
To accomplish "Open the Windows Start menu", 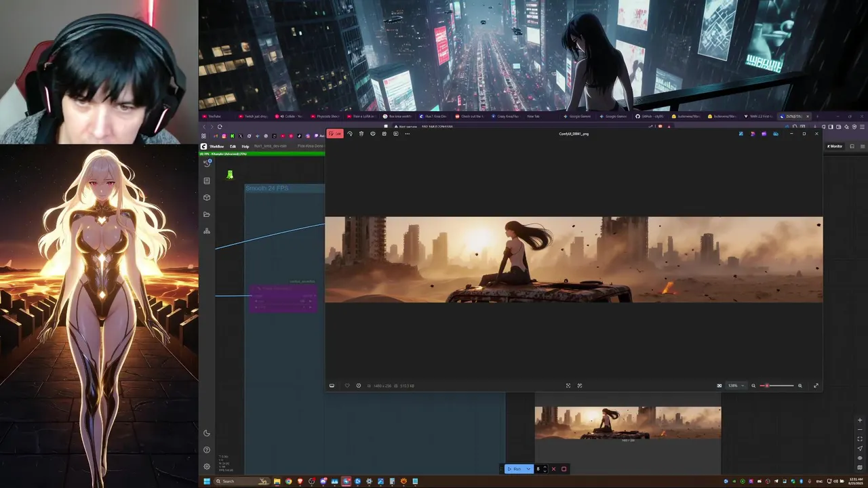I will point(207,481).
